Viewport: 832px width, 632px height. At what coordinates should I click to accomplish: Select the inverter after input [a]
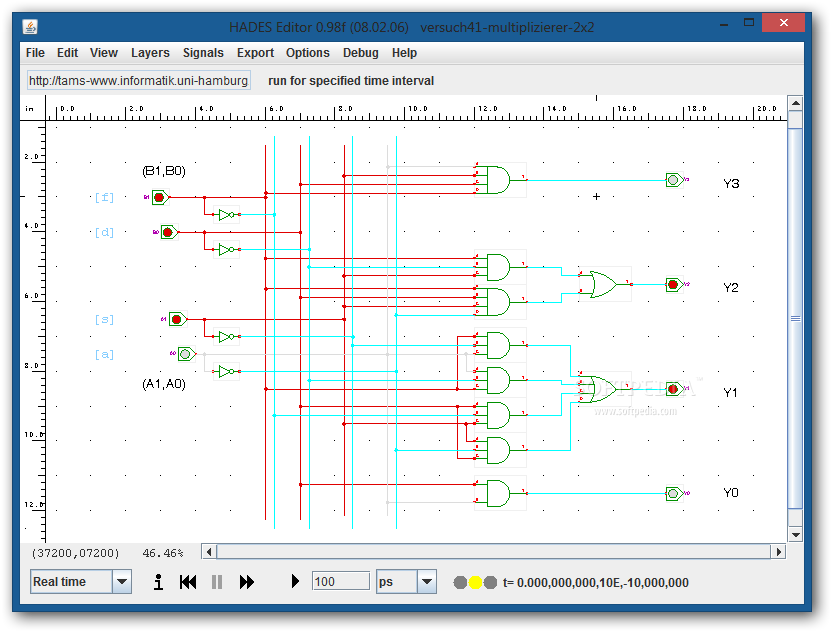[x=227, y=371]
